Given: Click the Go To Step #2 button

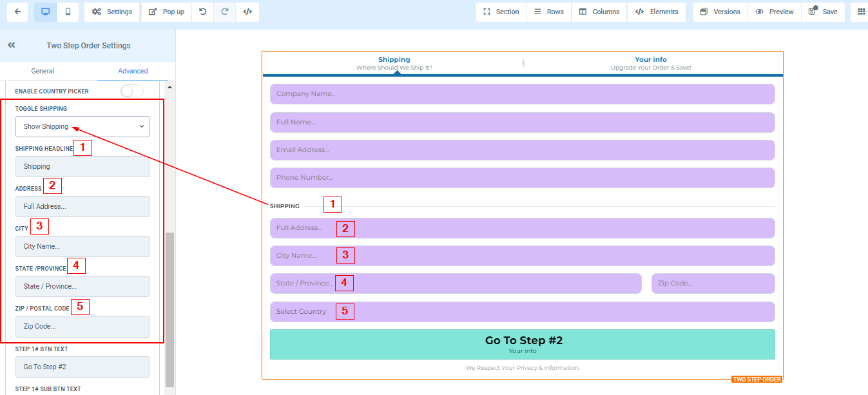Looking at the screenshot, I should click(x=522, y=344).
